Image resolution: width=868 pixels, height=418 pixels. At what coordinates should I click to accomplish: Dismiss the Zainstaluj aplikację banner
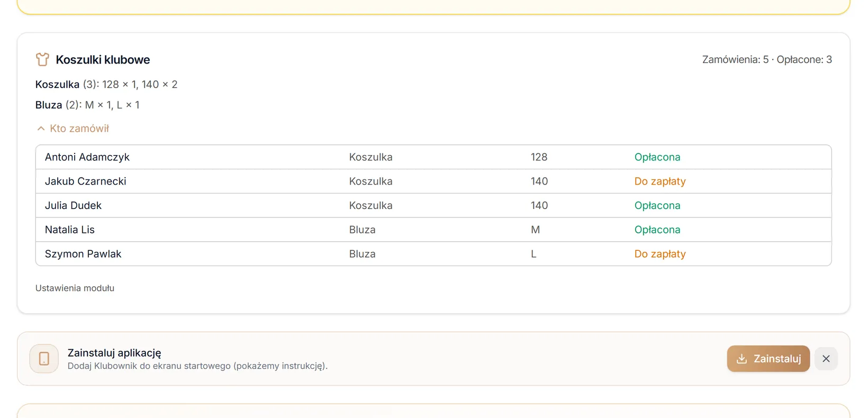coord(826,359)
